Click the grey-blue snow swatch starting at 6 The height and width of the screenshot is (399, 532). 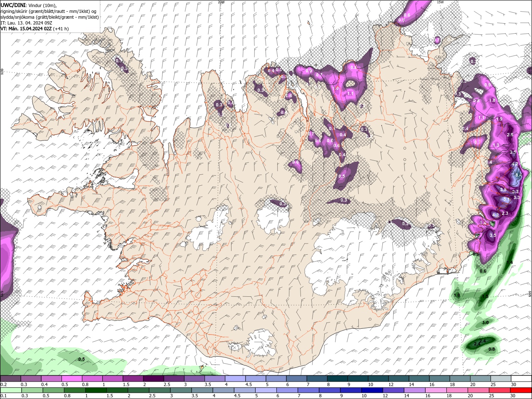coord(297,379)
